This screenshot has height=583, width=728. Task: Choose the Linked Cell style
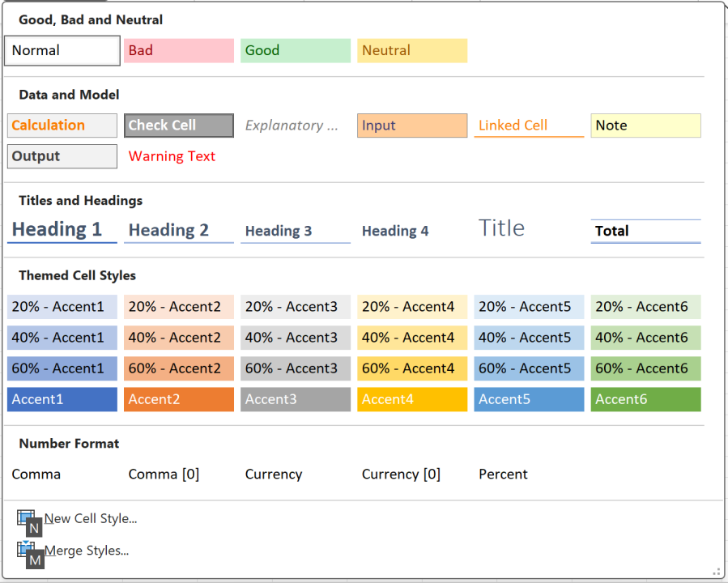(529, 126)
